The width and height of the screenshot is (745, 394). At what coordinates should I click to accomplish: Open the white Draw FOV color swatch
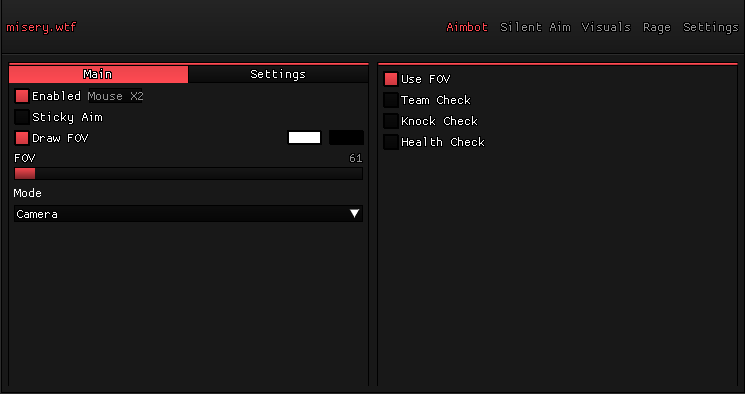[x=305, y=138]
